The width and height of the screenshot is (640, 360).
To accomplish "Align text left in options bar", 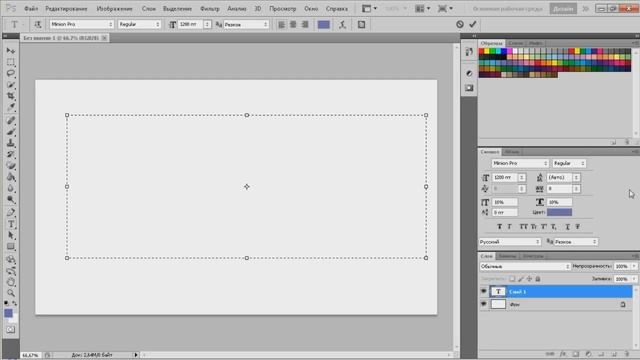I will coord(281,24).
